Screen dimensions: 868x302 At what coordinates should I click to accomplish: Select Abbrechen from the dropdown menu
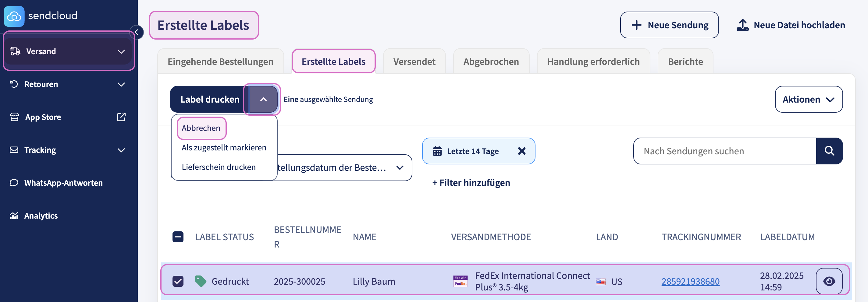click(x=201, y=128)
